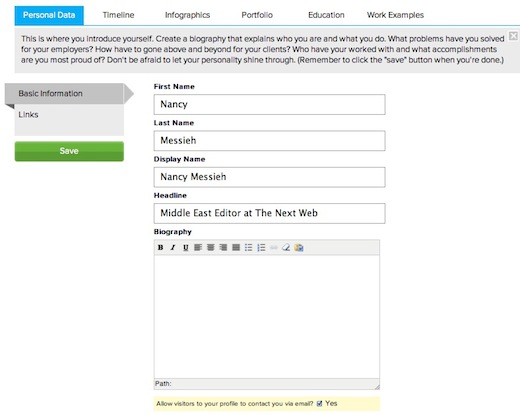Open the Timeline tab
Screen dimensions: 520x415
point(118,15)
